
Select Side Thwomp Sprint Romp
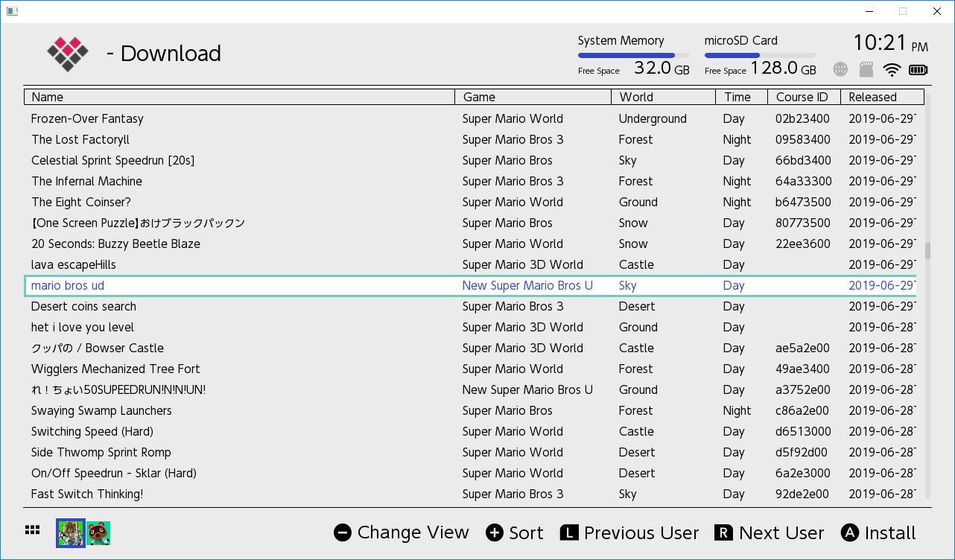(470, 452)
